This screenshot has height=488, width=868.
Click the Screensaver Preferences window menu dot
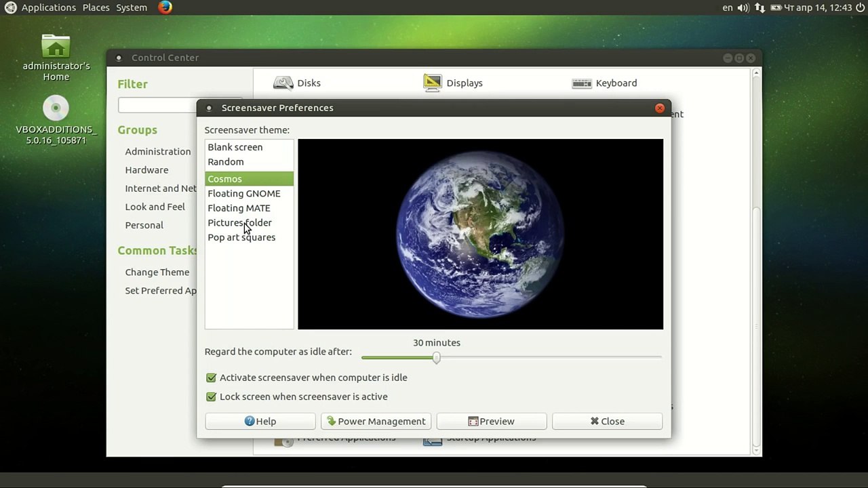(x=209, y=108)
